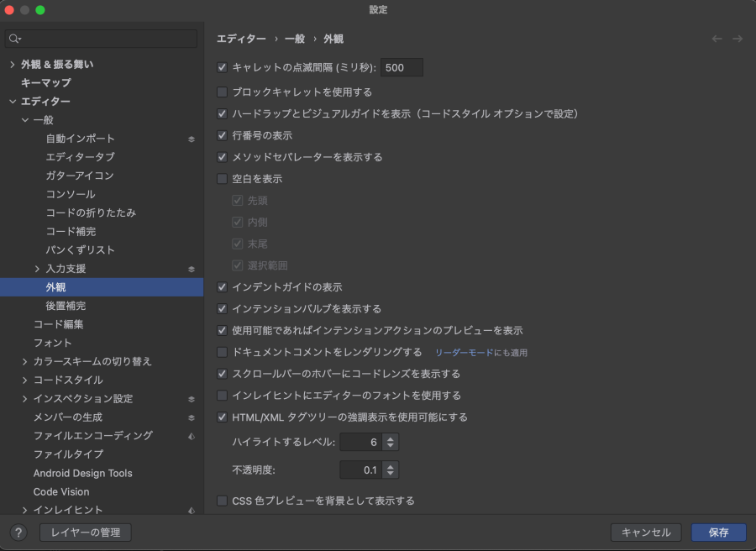Select ガターアイコン page
The height and width of the screenshot is (551, 756).
(80, 176)
